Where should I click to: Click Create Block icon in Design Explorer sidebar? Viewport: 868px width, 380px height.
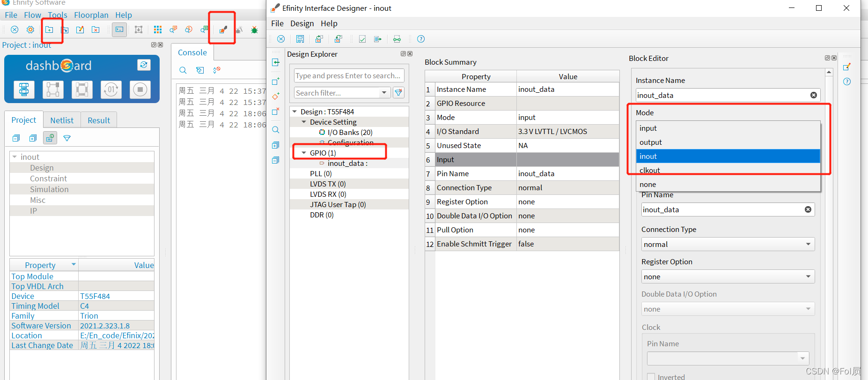pyautogui.click(x=276, y=82)
